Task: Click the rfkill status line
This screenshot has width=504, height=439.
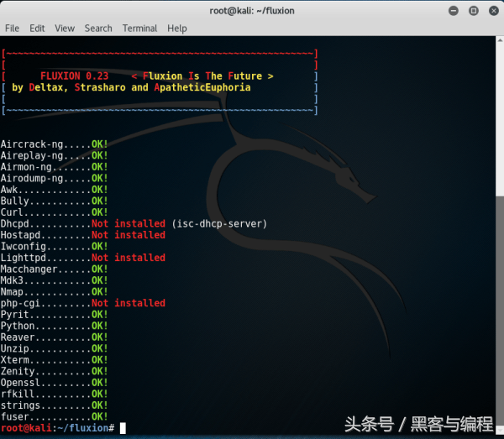Action: click(54, 394)
